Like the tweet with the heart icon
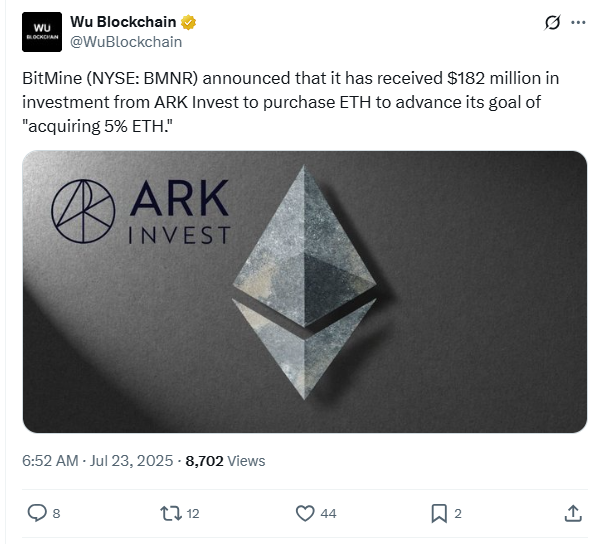 pos(305,513)
